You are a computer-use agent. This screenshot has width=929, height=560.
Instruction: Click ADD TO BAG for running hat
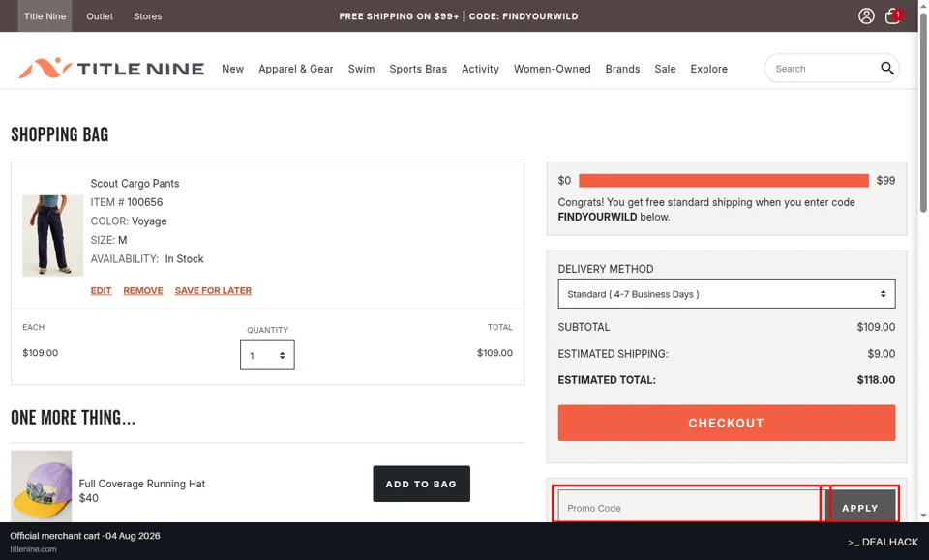click(421, 484)
